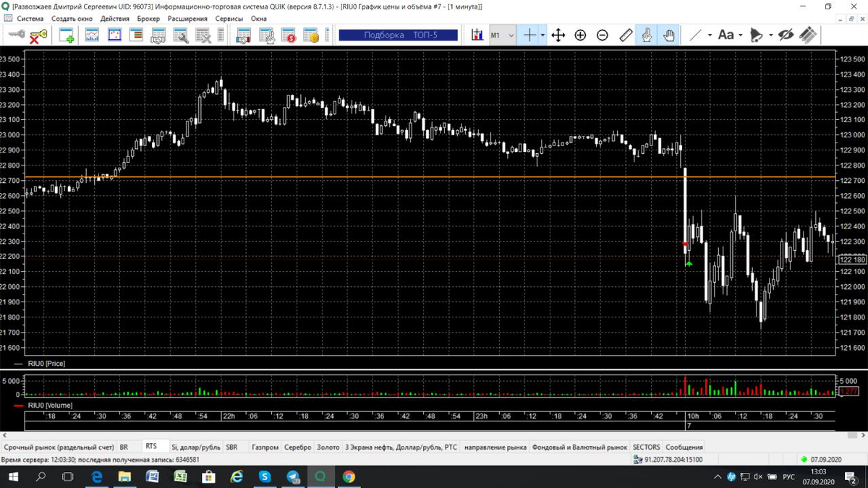Expand the line tool dropdown arrow
Screen dimensions: 868x488
(x=710, y=35)
